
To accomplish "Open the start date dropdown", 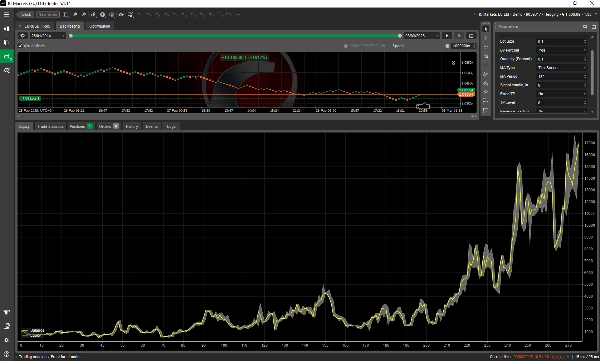I will tap(48, 36).
